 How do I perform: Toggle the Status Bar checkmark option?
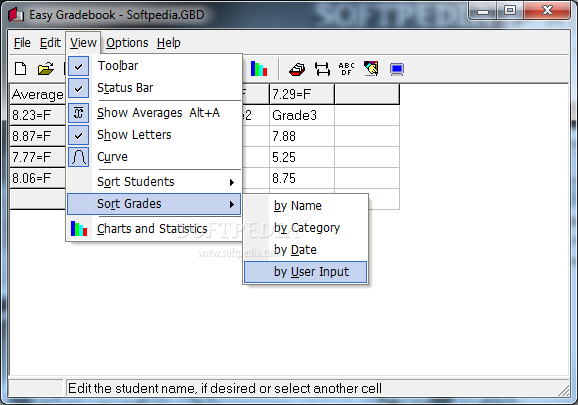point(79,88)
